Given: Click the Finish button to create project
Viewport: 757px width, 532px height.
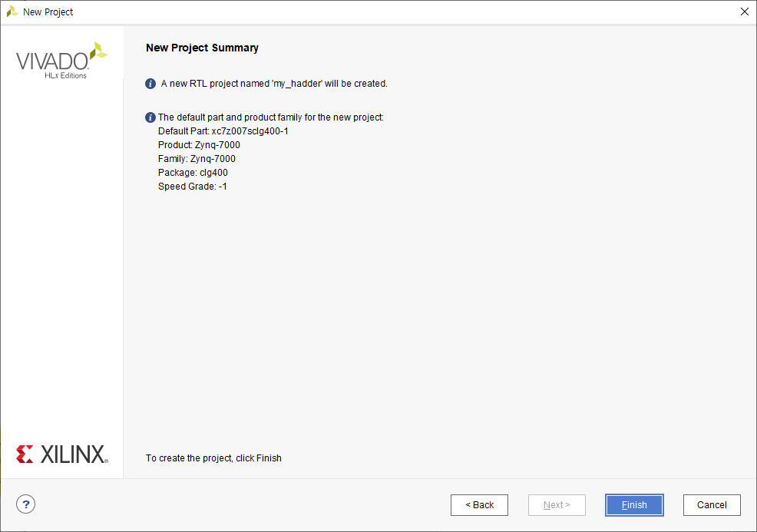Looking at the screenshot, I should [634, 505].
